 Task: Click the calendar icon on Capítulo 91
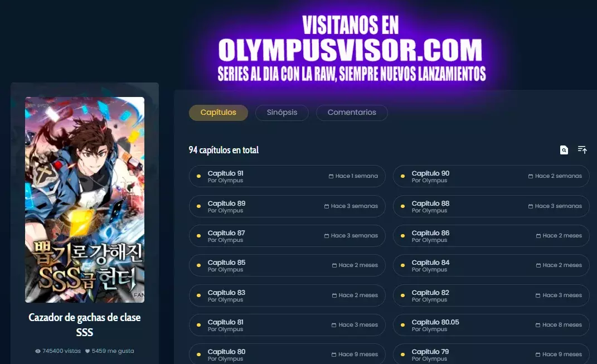(331, 176)
